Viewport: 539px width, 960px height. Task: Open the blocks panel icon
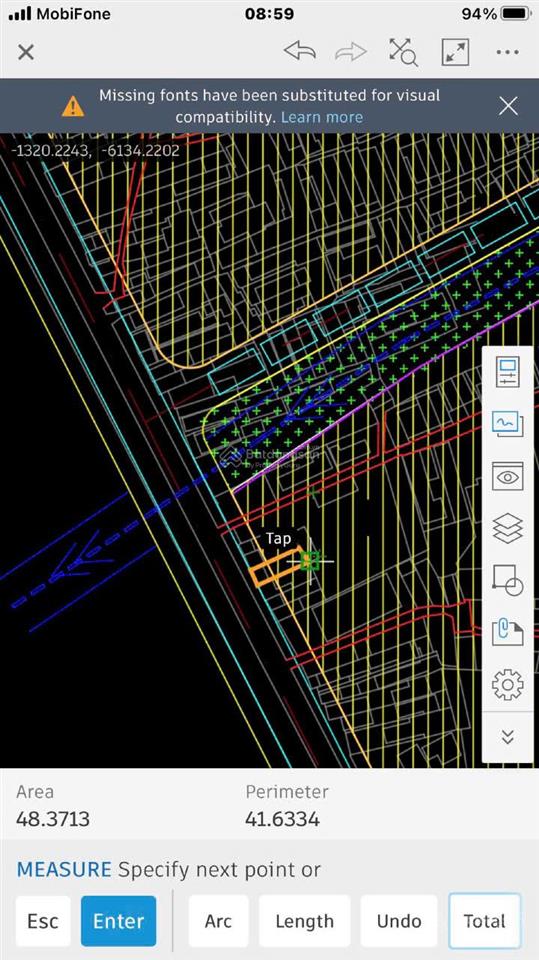coord(508,580)
